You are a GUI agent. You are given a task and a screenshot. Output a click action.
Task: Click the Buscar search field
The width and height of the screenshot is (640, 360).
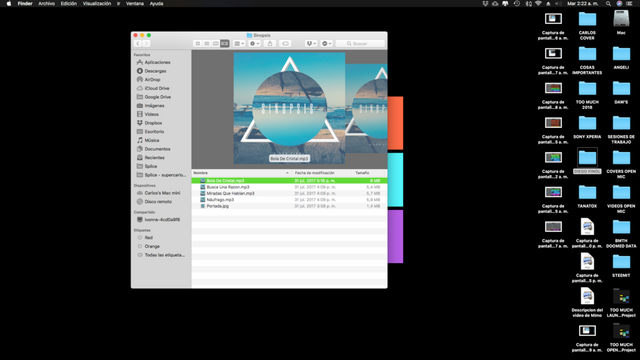[360, 43]
